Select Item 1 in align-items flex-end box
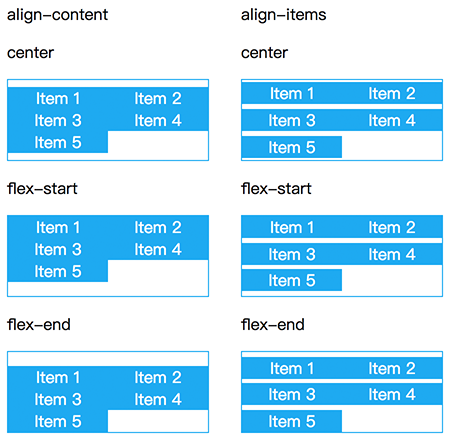 point(292,368)
